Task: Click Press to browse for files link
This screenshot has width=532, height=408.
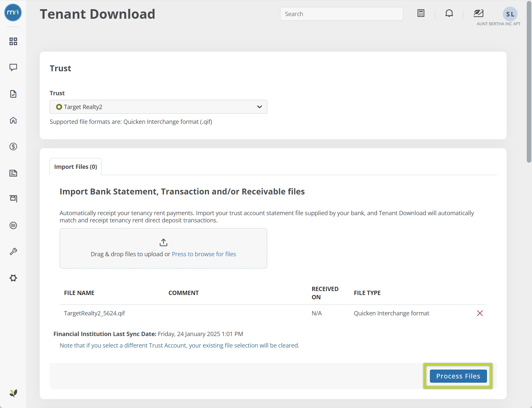Action: point(204,254)
